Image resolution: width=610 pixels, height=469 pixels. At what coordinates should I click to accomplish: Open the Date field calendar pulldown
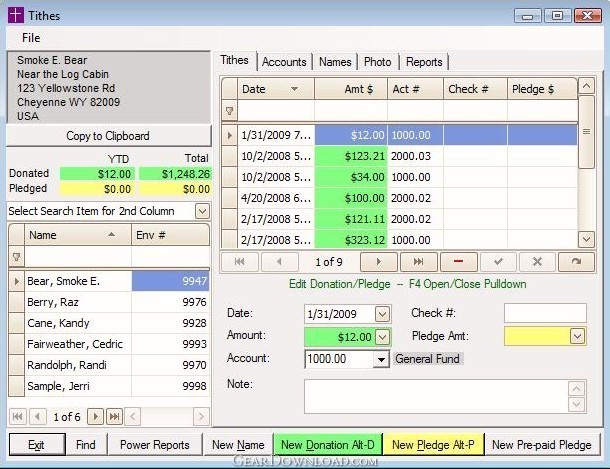click(x=382, y=314)
